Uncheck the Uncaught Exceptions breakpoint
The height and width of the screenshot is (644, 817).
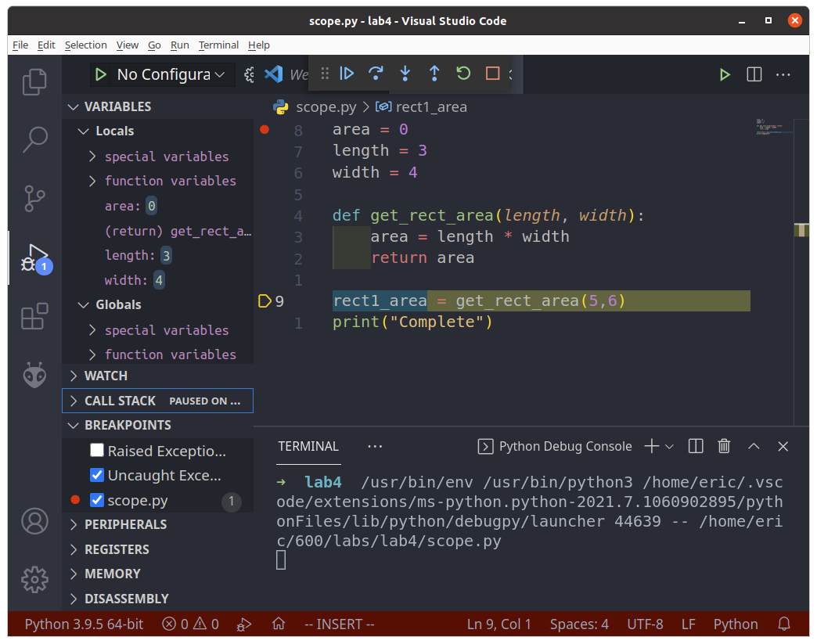pyautogui.click(x=97, y=475)
